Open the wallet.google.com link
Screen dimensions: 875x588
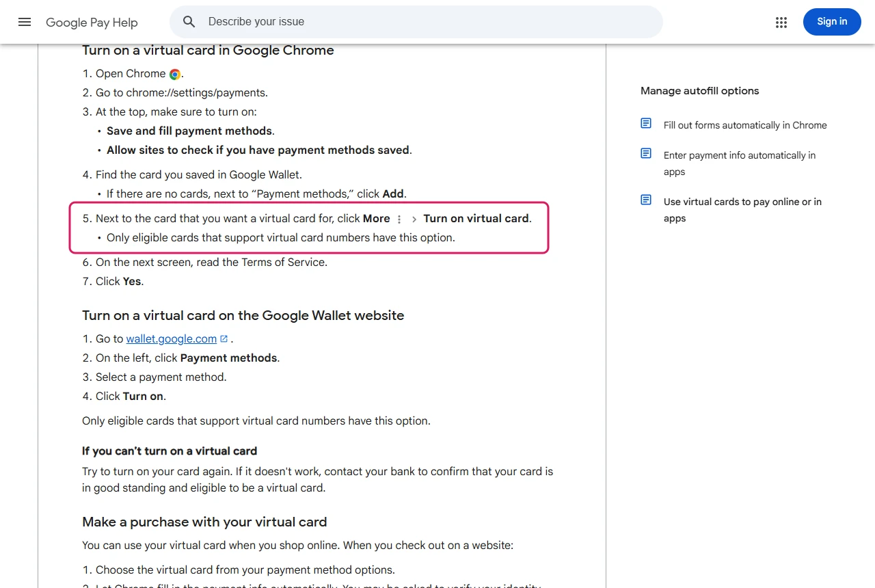[x=172, y=338]
